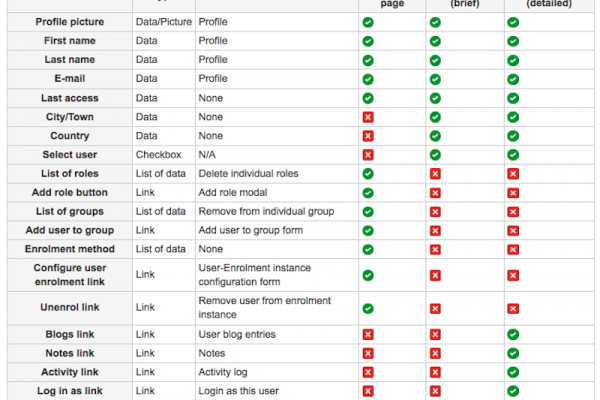Viewport: 600px width, 400px height.
Task: Click first-column red X for Notes link
Action: (x=368, y=353)
